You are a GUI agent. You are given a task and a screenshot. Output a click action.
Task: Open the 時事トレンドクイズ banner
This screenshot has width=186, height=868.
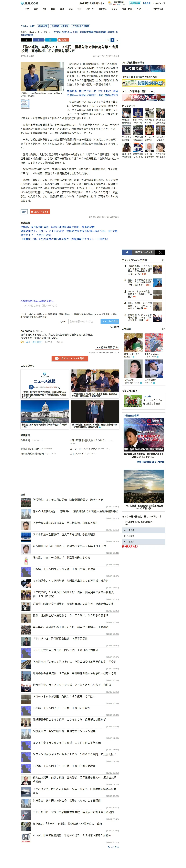point(143,83)
